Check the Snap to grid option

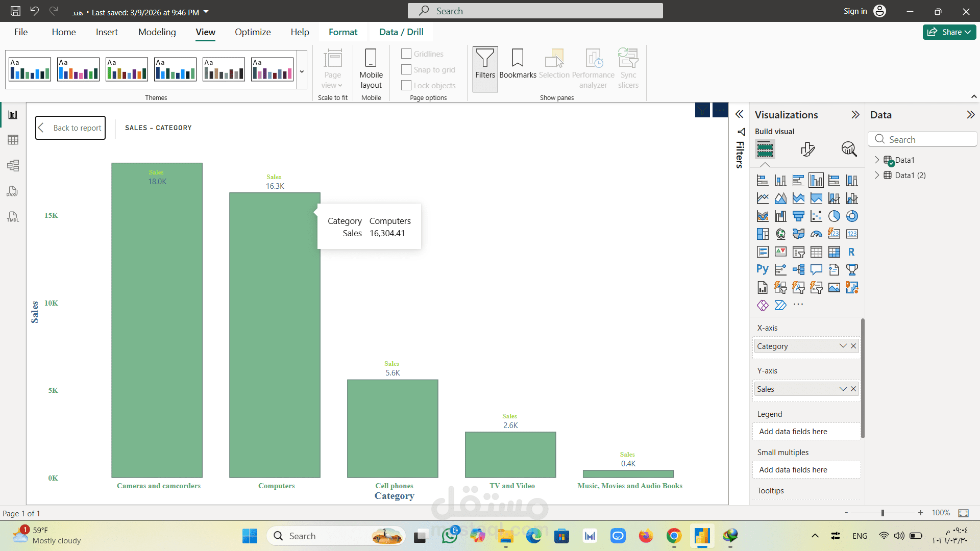point(406,69)
